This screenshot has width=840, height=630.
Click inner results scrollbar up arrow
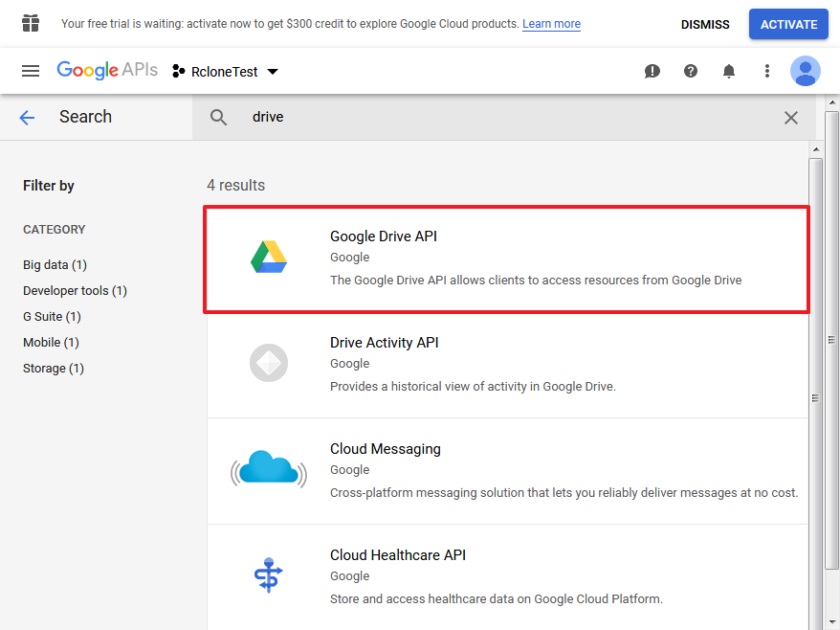point(816,149)
